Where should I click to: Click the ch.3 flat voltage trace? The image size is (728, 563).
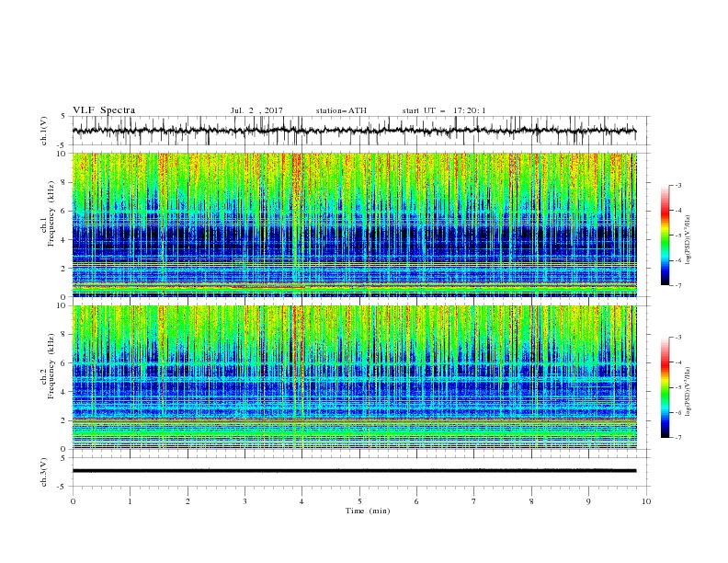tap(354, 471)
